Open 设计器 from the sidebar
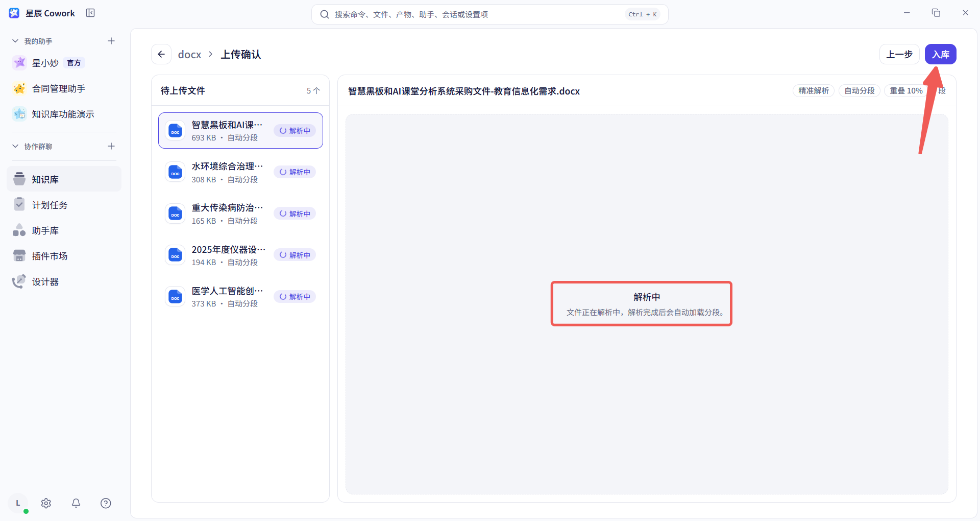Image resolution: width=980 pixels, height=521 pixels. pos(64,281)
